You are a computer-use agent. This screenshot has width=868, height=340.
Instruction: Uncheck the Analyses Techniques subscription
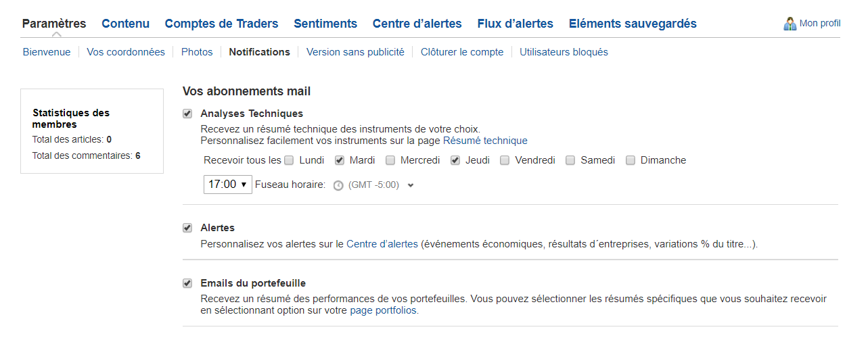187,114
